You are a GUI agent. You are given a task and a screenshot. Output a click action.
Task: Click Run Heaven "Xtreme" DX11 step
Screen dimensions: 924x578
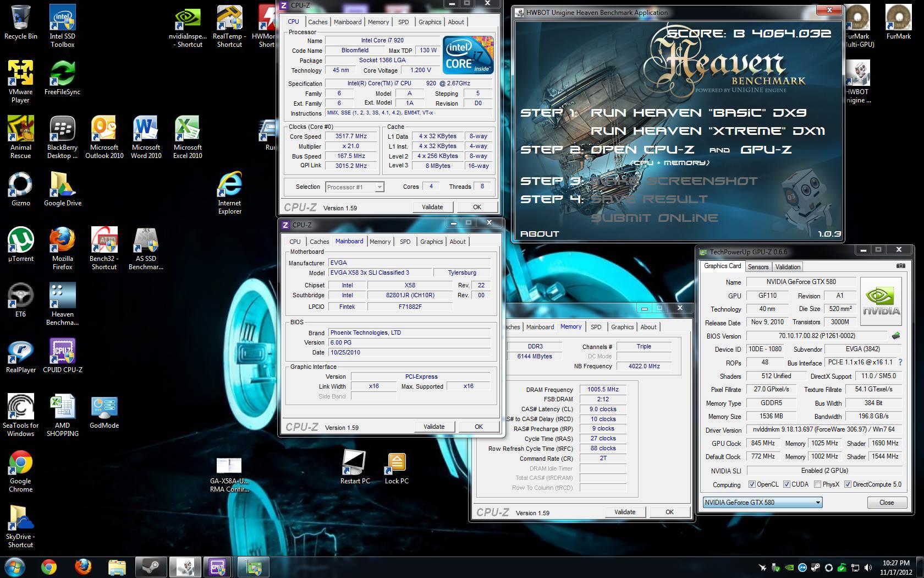tap(708, 131)
